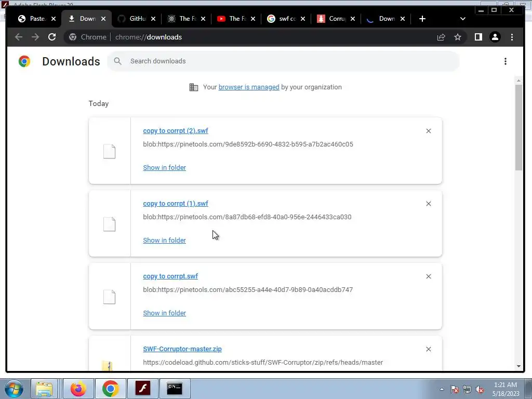Close the Google swf co tab
Image resolution: width=532 pixels, height=399 pixels.
[x=303, y=19]
